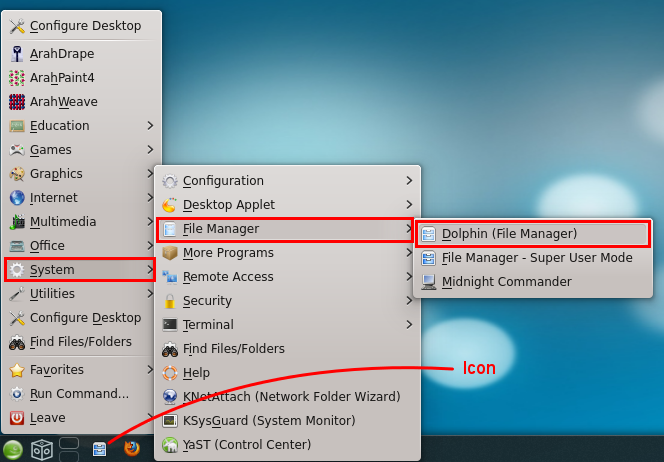Click the System gear icon
This screenshot has height=462, width=664.
click(17, 270)
